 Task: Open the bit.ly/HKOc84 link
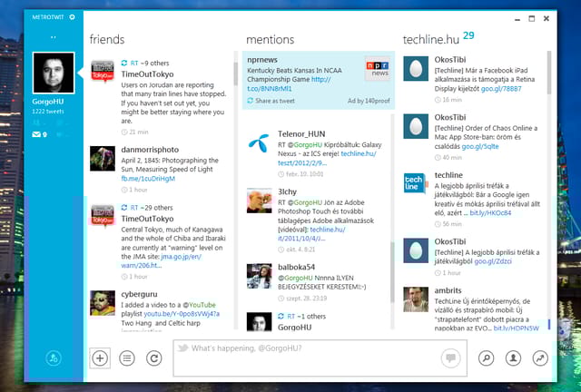tap(490, 213)
